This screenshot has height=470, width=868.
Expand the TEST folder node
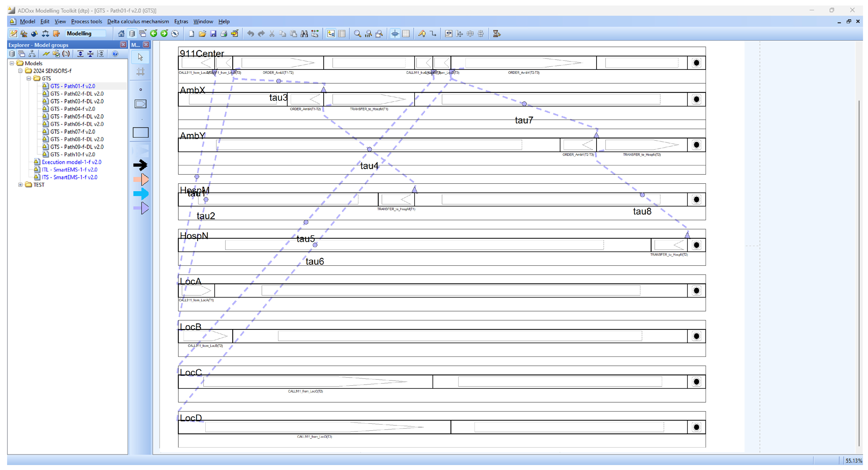pyautogui.click(x=20, y=185)
